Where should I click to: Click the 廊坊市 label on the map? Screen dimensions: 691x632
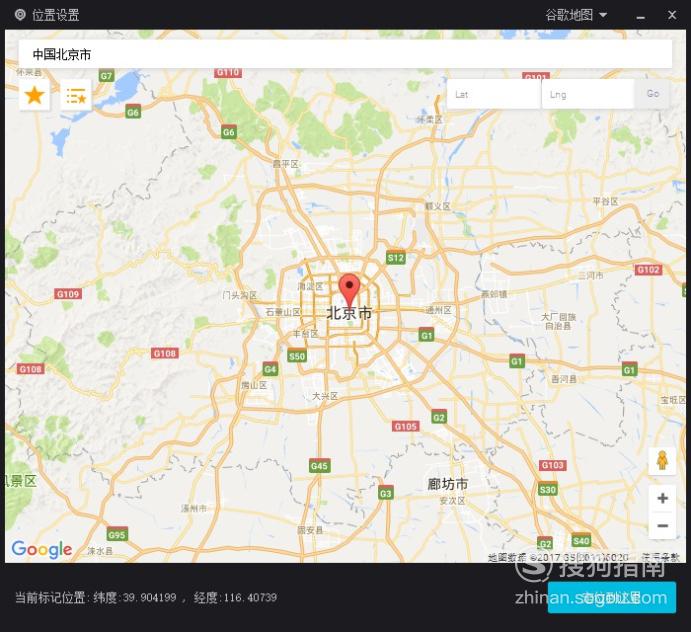(x=447, y=484)
